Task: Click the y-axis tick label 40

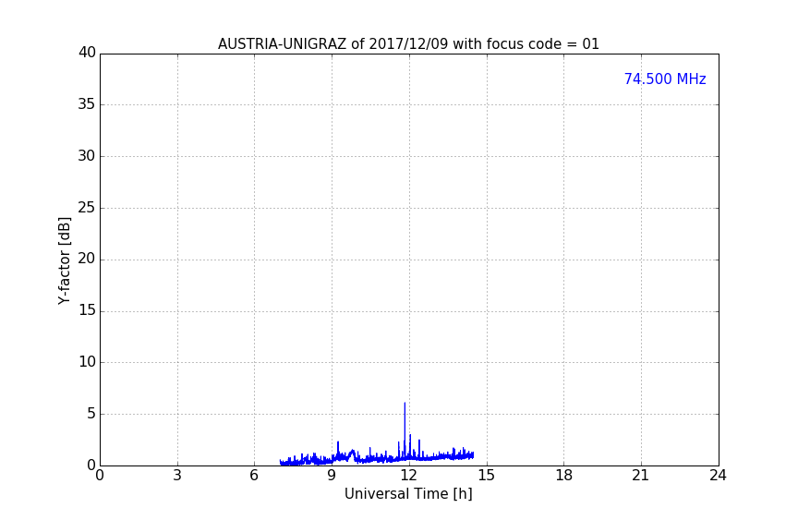Action: coord(87,53)
